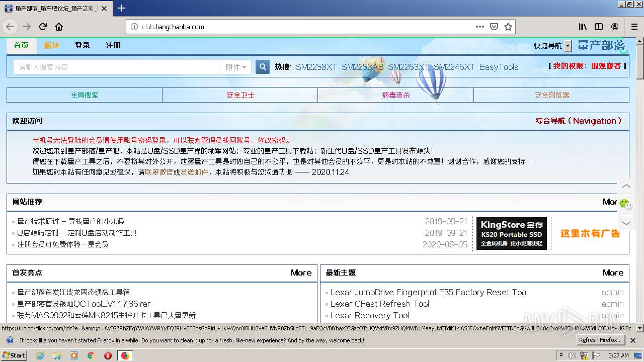Open the 注册 registration page
This screenshot has height=362, width=644.
tap(113, 45)
